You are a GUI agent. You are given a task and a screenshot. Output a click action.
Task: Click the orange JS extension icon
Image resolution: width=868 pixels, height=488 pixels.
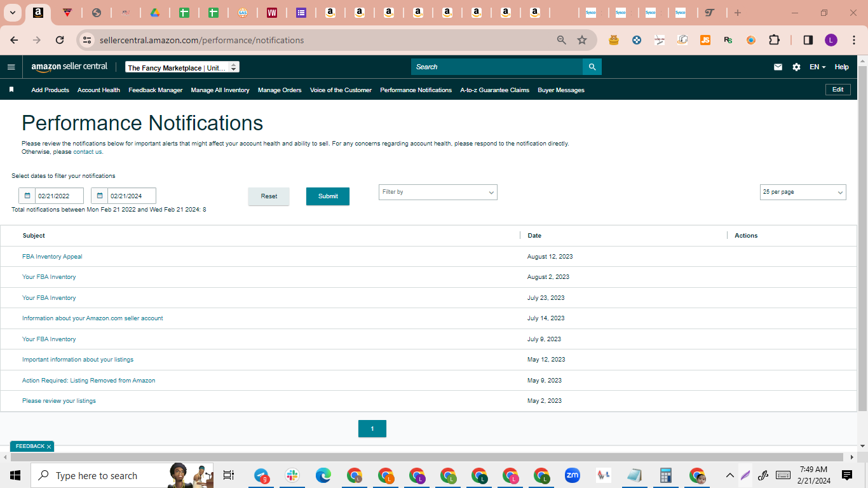point(705,40)
